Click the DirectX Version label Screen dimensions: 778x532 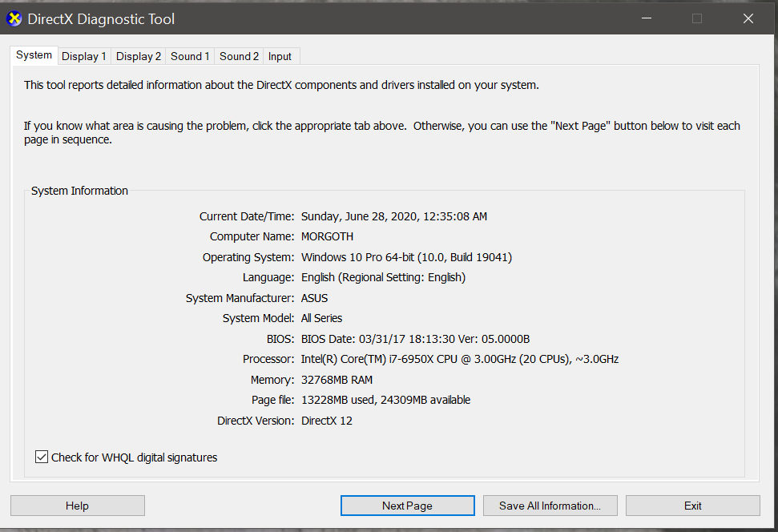point(256,421)
